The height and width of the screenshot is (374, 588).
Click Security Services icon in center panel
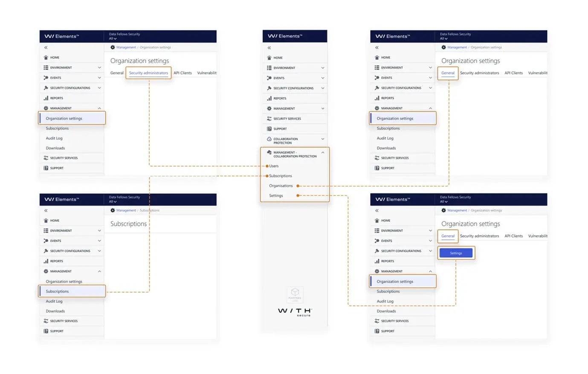[x=269, y=119]
